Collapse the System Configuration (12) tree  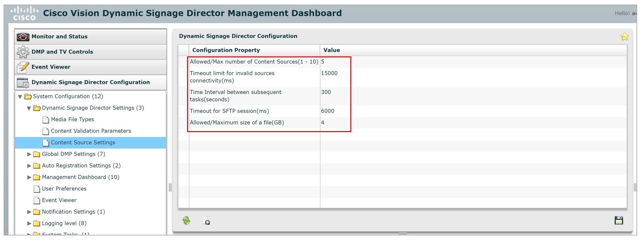point(20,97)
